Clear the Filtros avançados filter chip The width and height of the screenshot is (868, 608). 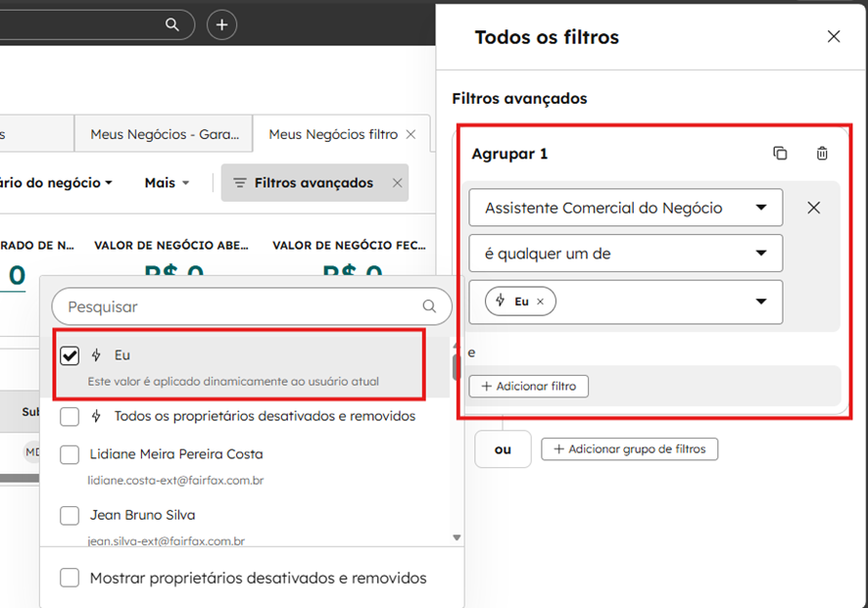397,183
